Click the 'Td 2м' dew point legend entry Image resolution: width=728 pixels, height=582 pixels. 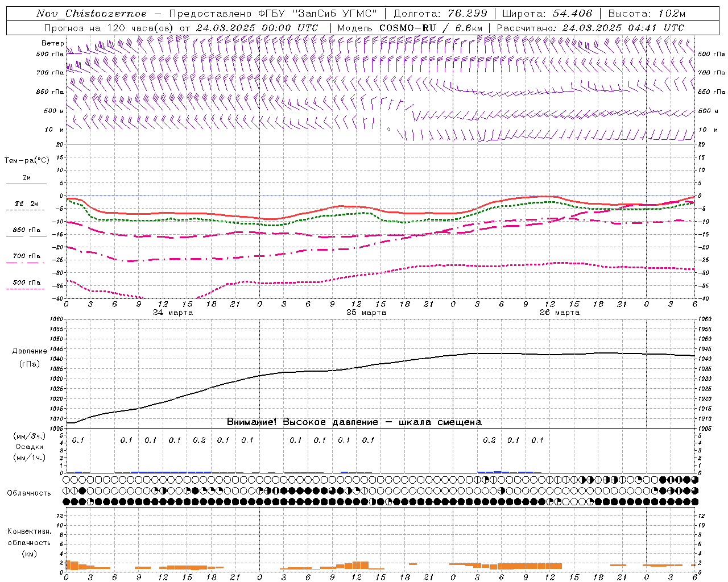pos(26,203)
